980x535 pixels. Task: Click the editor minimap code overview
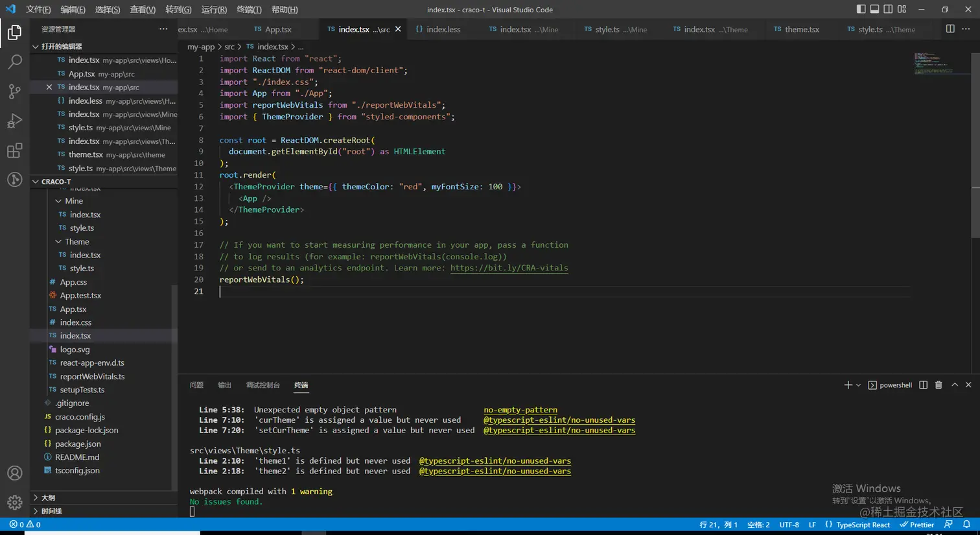[933, 63]
